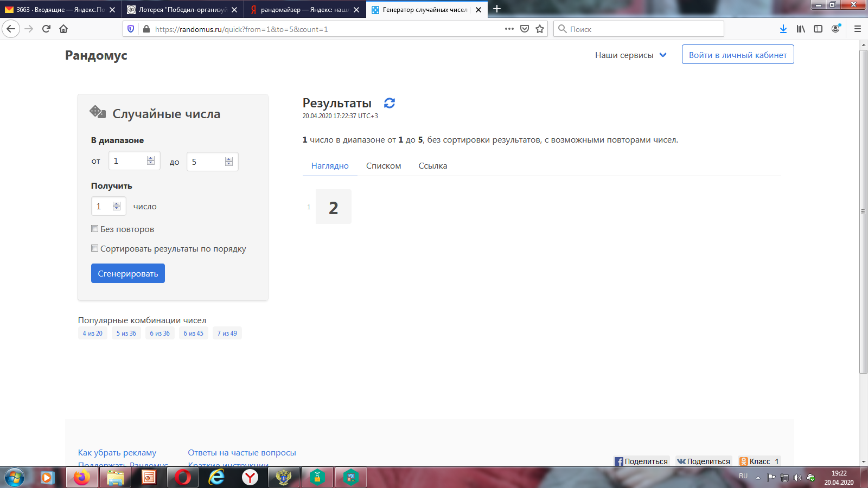This screenshot has height=488, width=868.
Task: Click the VK Поделиться button
Action: [704, 461]
